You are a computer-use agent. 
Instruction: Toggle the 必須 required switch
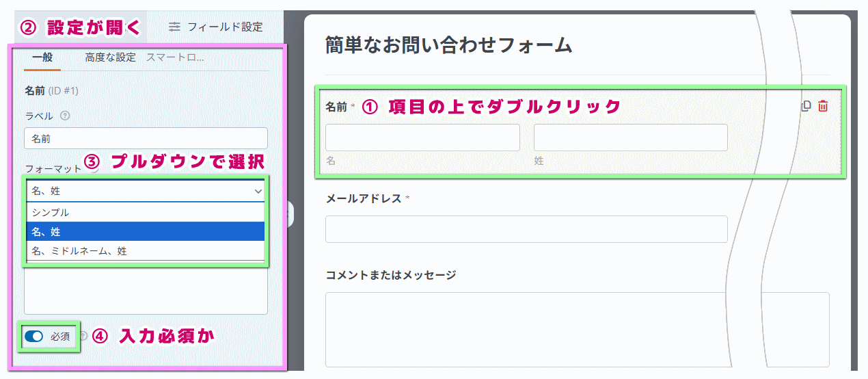pyautogui.click(x=33, y=336)
